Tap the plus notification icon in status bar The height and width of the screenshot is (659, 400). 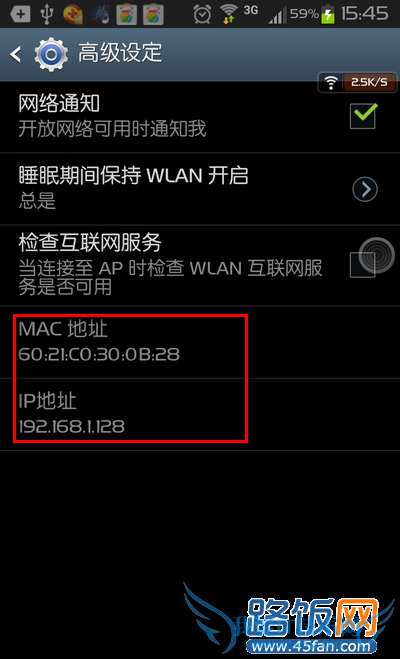pyautogui.click(x=20, y=14)
